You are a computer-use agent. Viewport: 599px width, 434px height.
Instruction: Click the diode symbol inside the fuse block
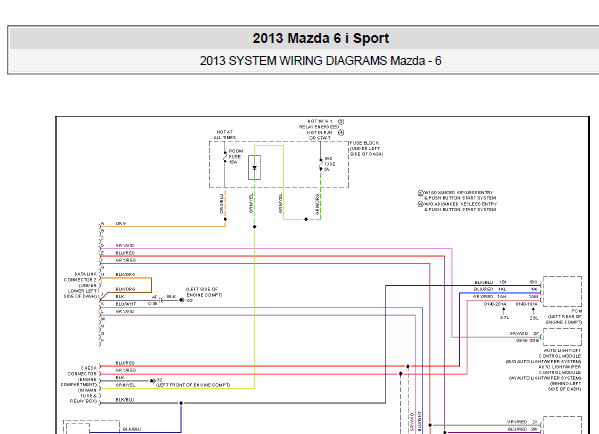pyautogui.click(x=254, y=167)
